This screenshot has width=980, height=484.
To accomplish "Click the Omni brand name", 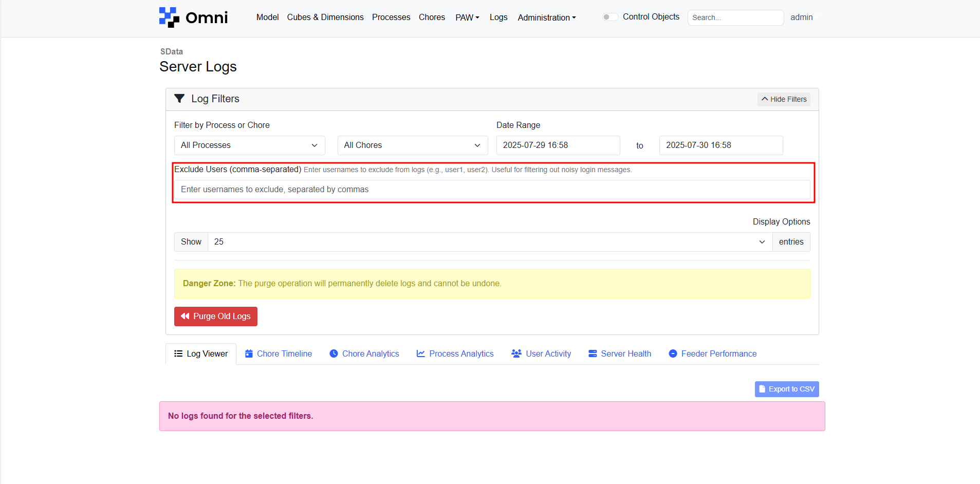I will click(x=207, y=17).
